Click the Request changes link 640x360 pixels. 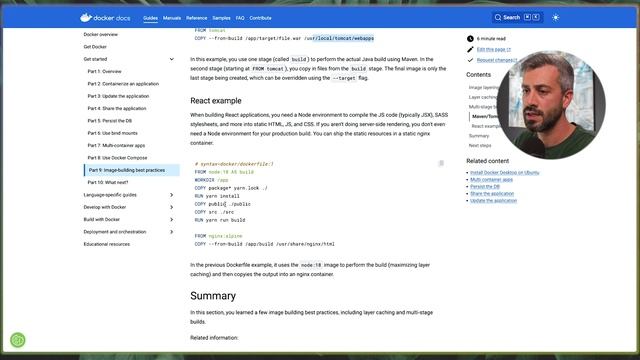click(x=497, y=60)
